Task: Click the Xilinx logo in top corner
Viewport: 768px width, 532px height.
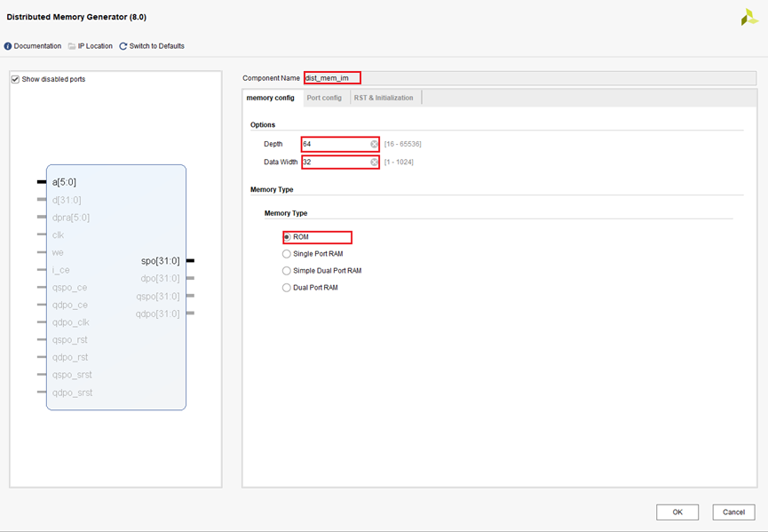Action: click(748, 17)
